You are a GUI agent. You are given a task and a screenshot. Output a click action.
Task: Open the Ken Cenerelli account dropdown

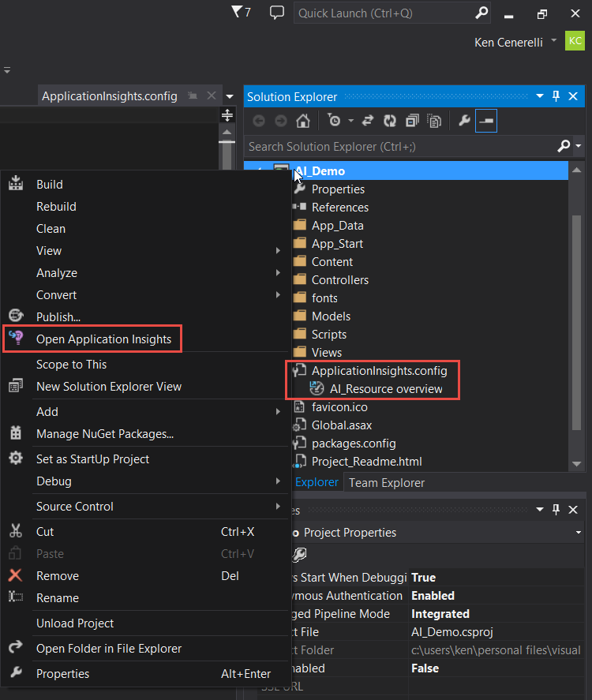pos(554,40)
